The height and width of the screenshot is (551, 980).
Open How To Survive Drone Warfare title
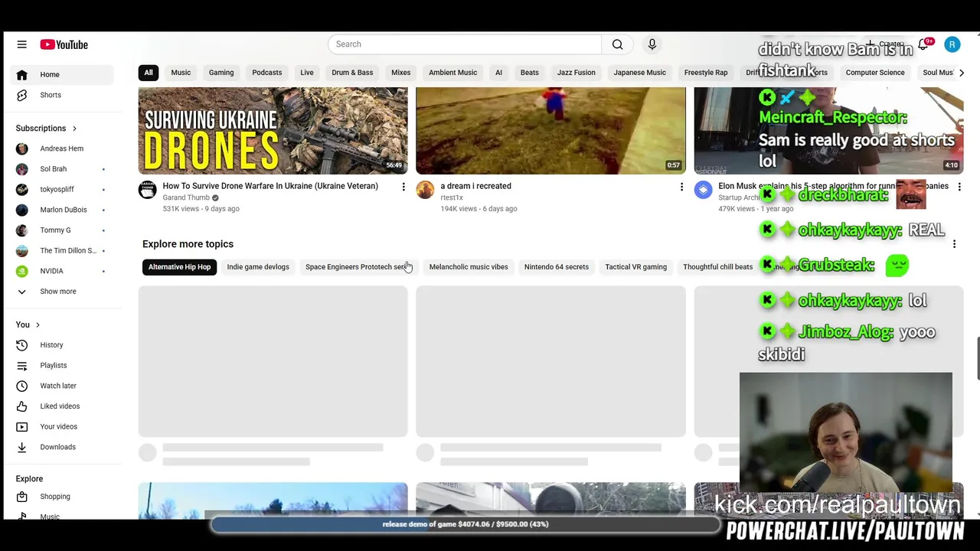click(x=270, y=186)
